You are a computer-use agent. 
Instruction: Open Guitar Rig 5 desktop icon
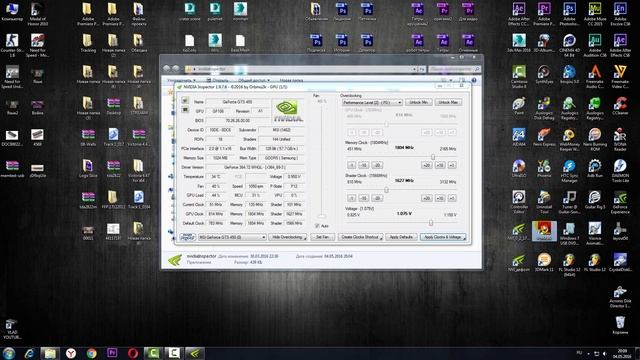(x=595, y=200)
